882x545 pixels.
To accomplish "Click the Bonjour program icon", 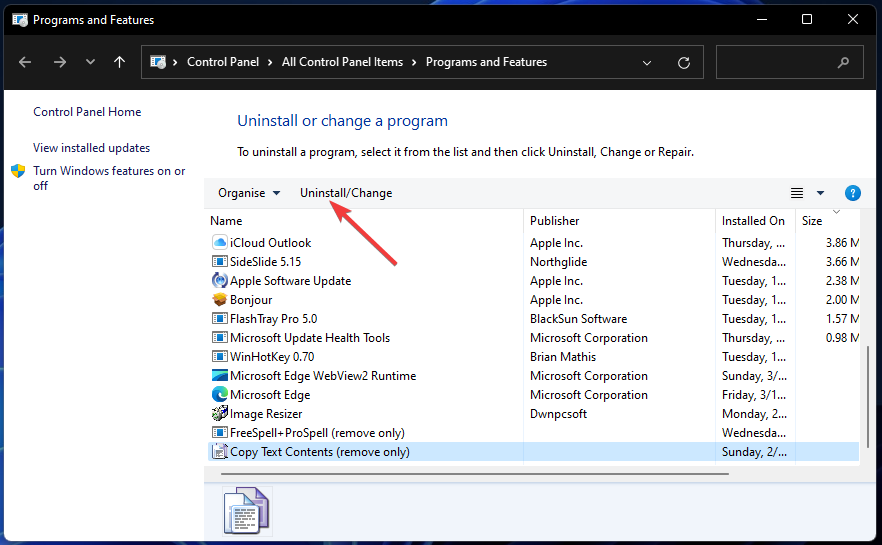I will (220, 300).
